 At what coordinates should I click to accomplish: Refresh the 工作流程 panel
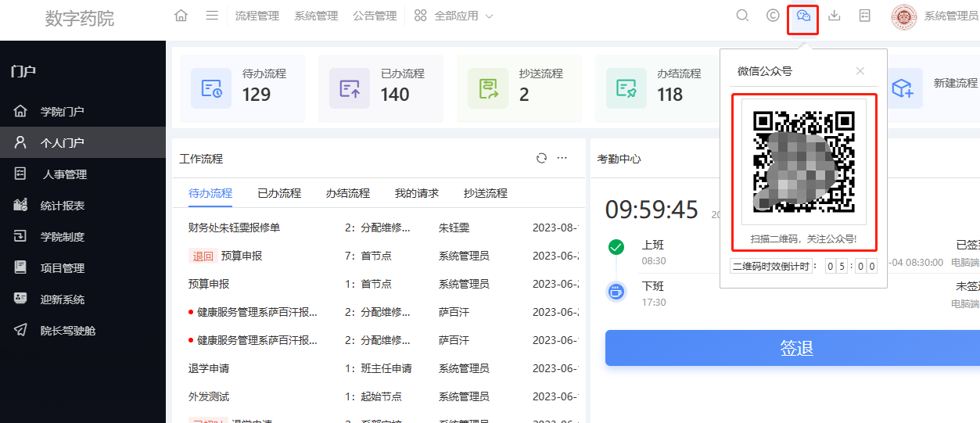pyautogui.click(x=541, y=158)
